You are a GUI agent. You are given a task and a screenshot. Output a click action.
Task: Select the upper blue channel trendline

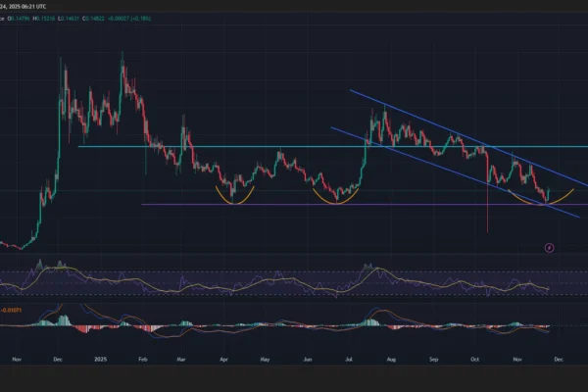461,133
